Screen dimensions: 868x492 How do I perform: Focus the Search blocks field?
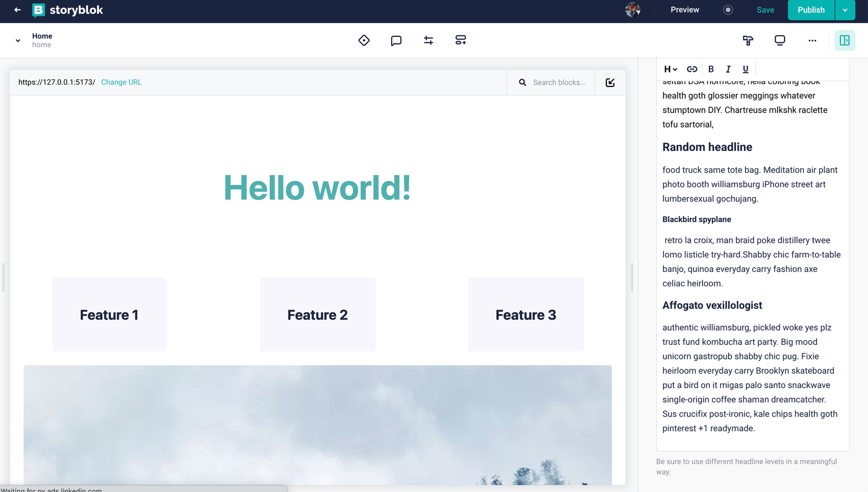[559, 82]
